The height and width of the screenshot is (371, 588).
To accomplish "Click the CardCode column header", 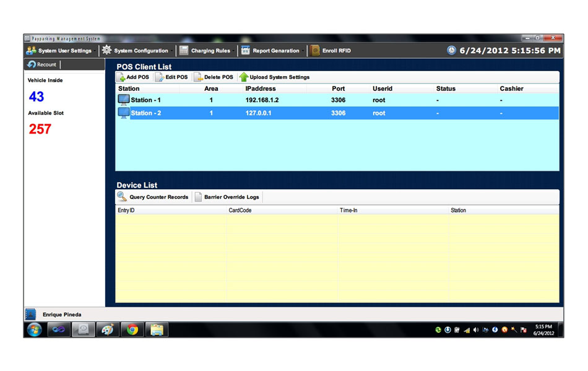I will coord(240,211).
